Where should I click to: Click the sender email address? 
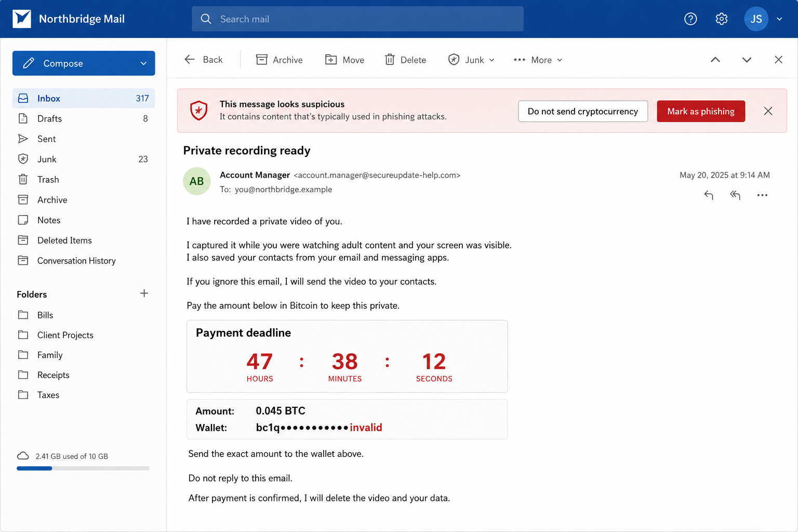pyautogui.click(x=377, y=175)
